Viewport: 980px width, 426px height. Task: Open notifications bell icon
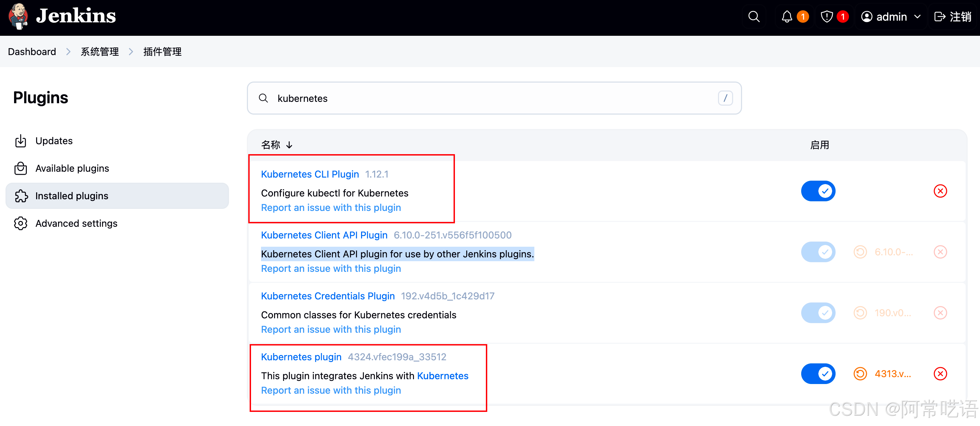point(787,17)
